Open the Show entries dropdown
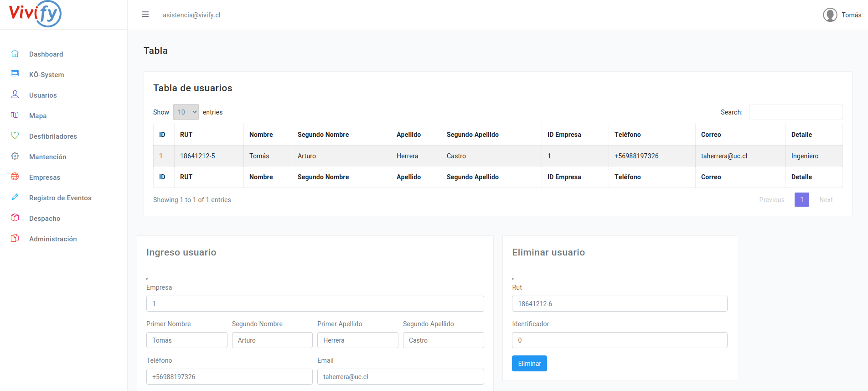 point(186,112)
